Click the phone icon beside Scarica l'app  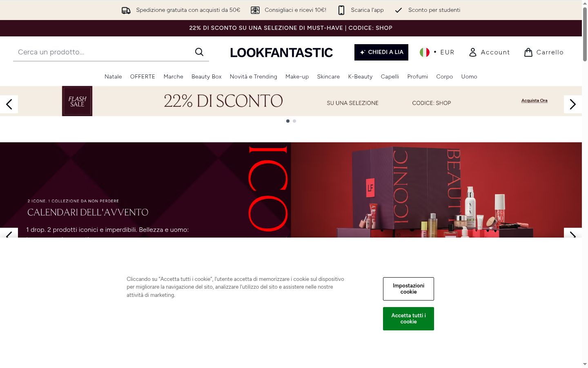coord(341,10)
